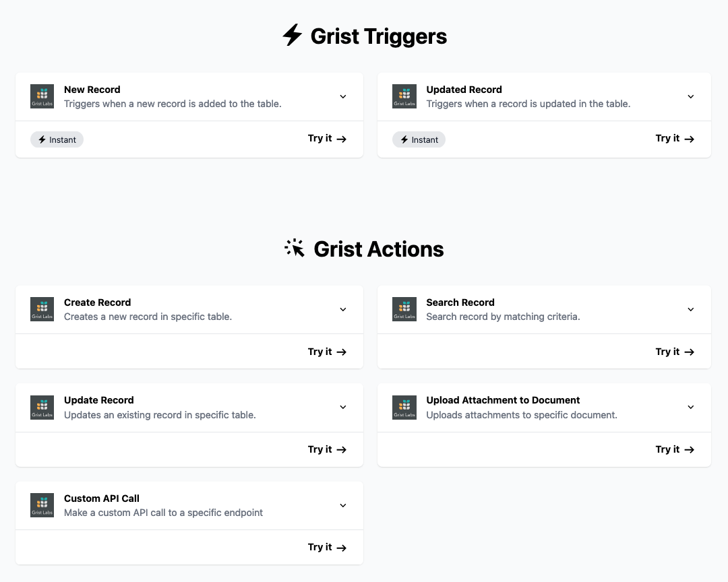The height and width of the screenshot is (582, 728).
Task: Open Try it for the Upload Attachment action
Action: pyautogui.click(x=674, y=449)
